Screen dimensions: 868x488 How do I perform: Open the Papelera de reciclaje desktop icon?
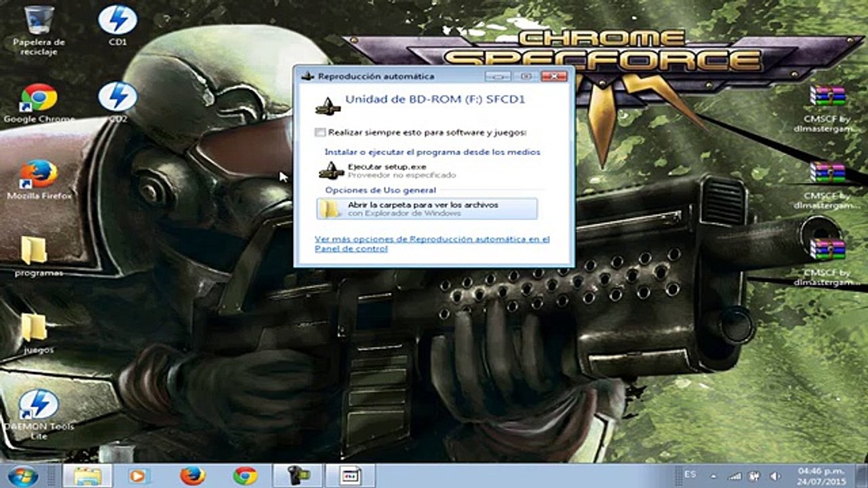click(39, 30)
